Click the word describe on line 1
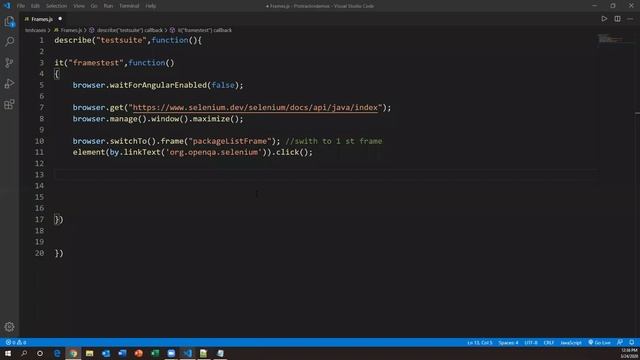The image size is (640, 360). coord(73,40)
